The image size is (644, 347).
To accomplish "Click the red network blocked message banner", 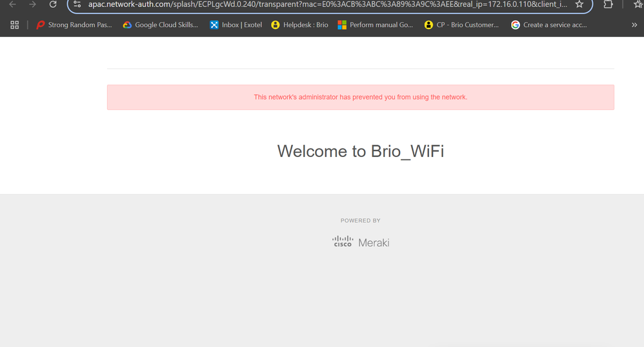I will tap(360, 97).
